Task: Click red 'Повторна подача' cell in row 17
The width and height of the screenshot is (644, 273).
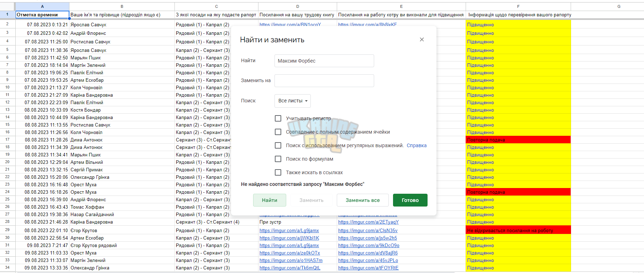Action: [x=518, y=140]
